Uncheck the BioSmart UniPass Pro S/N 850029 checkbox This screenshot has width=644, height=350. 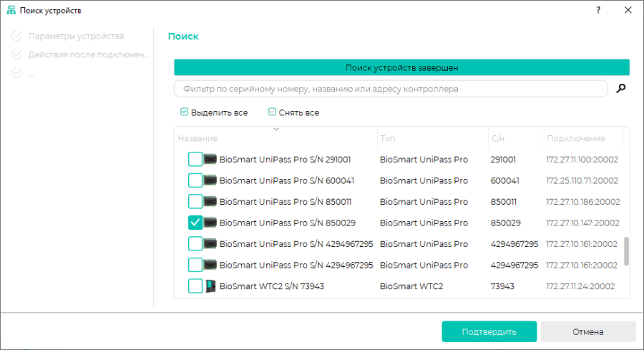pyautogui.click(x=195, y=223)
